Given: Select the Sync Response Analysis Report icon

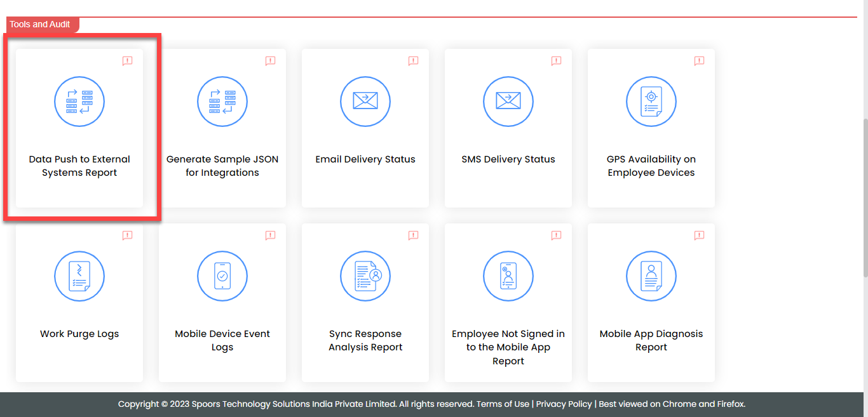Looking at the screenshot, I should click(365, 276).
